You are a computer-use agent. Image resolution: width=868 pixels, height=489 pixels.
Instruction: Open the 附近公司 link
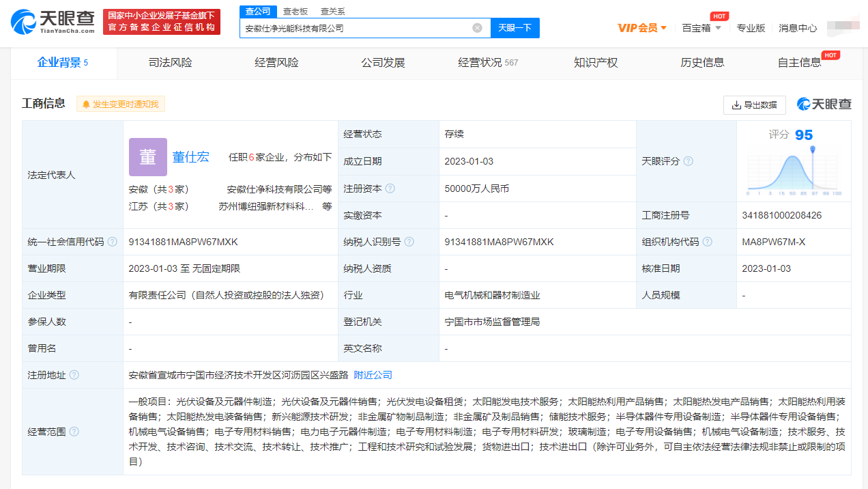[x=373, y=375]
